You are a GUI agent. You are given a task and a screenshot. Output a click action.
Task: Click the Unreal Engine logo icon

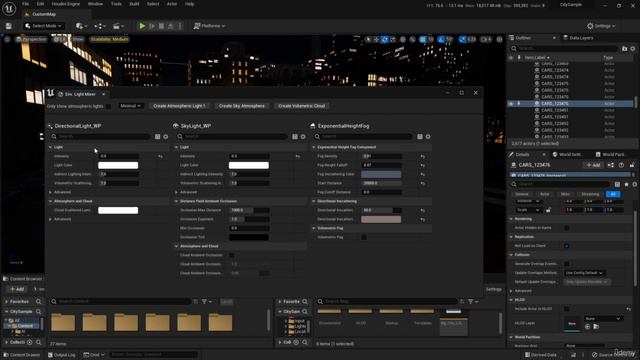tap(9, 8)
